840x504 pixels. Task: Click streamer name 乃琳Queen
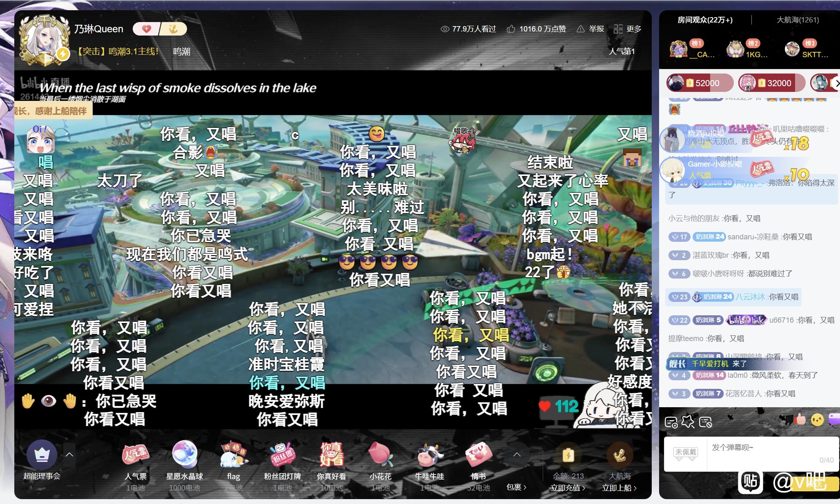pos(98,29)
